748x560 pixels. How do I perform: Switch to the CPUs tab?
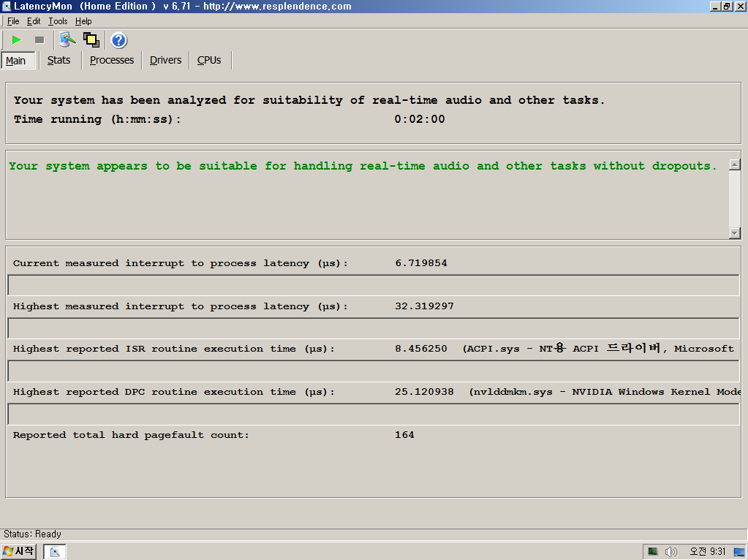click(x=209, y=60)
